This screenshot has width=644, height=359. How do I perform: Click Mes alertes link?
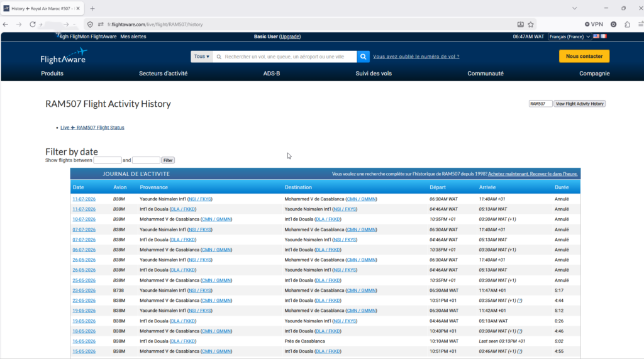pos(133,36)
